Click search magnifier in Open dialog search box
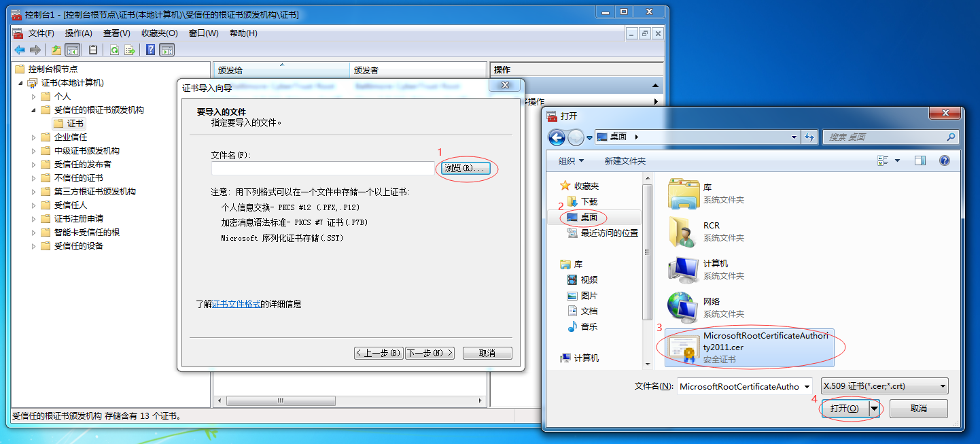Image resolution: width=980 pixels, height=444 pixels. pyautogui.click(x=950, y=137)
